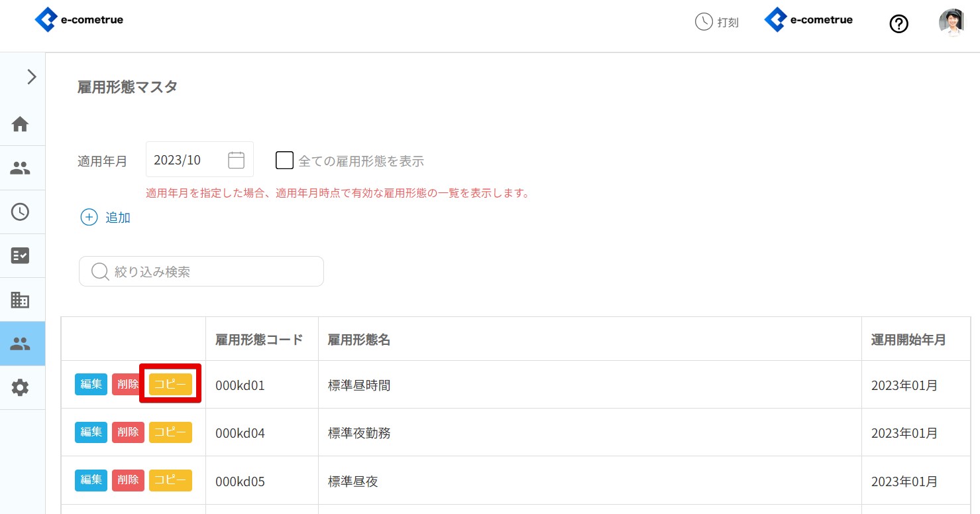The image size is (980, 514).
Task: Select the building icon in sidebar
Action: (x=21, y=300)
